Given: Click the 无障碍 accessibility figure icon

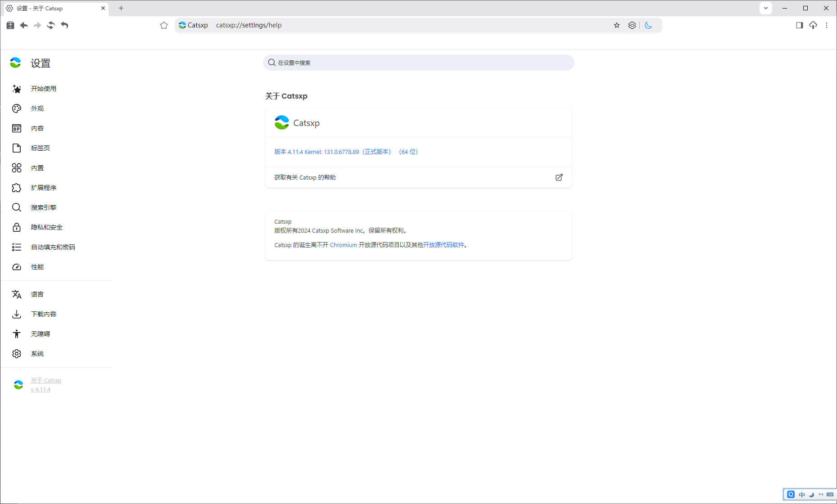Looking at the screenshot, I should (x=17, y=334).
